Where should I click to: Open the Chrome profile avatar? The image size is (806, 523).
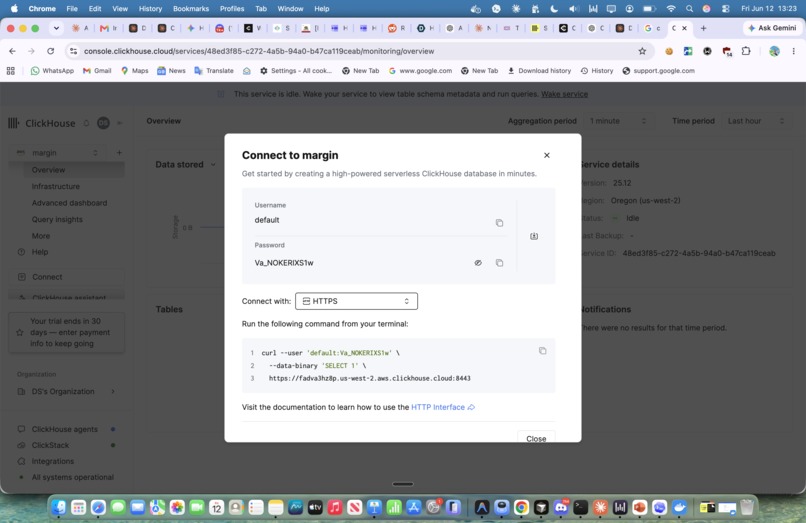coord(774,51)
